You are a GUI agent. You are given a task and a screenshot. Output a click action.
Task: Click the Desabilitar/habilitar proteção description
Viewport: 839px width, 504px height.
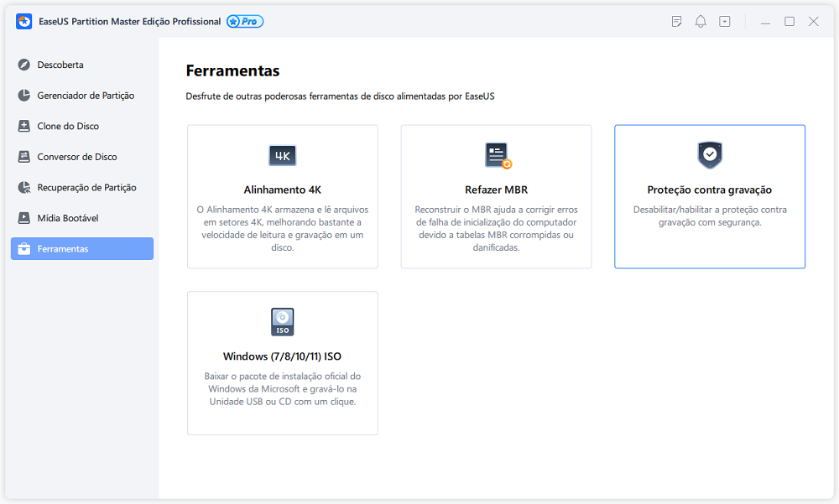pyautogui.click(x=710, y=216)
